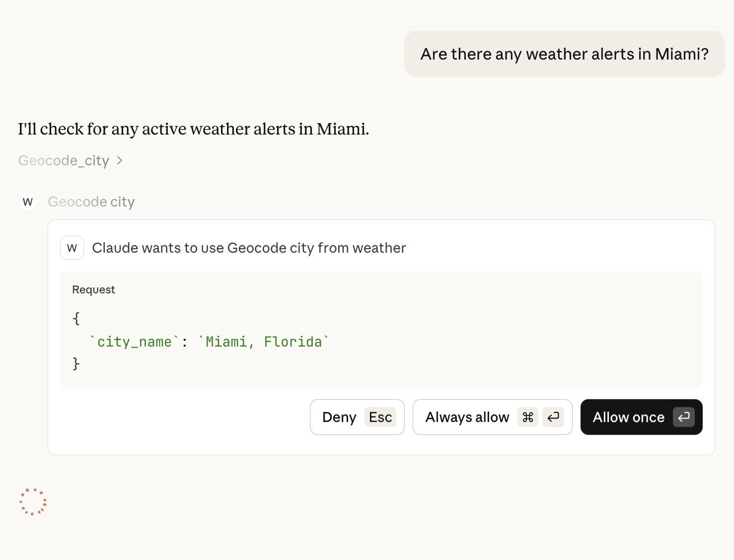The height and width of the screenshot is (560, 734).
Task: Click the W weather icon in the permission dialog
Action: click(x=72, y=248)
